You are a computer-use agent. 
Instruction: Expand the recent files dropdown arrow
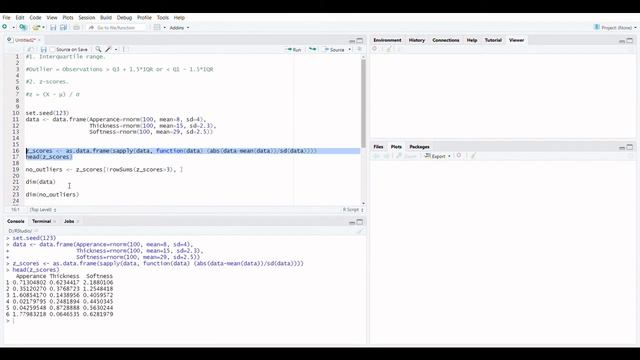[43, 28]
